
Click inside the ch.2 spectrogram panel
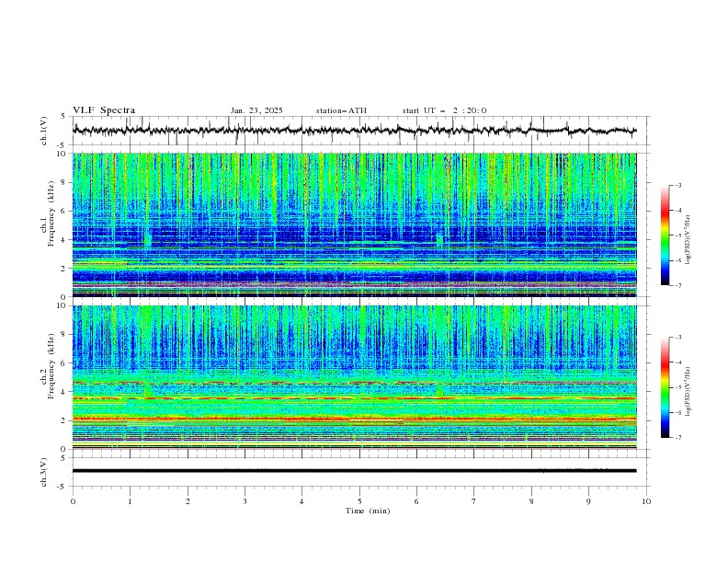[354, 377]
